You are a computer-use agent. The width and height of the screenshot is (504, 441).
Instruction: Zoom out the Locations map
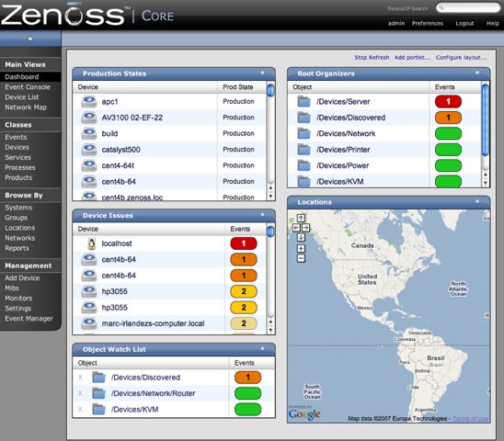click(301, 258)
